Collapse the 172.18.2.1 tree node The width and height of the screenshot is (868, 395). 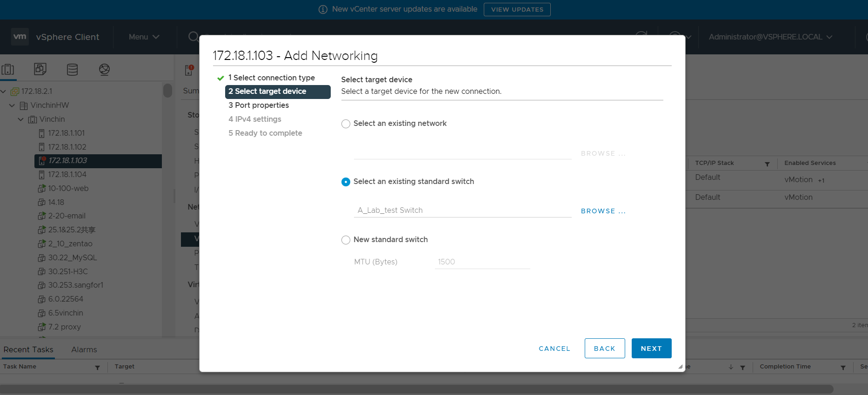[4, 92]
